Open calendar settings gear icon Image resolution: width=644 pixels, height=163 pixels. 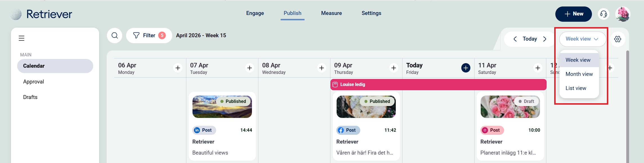(x=618, y=39)
